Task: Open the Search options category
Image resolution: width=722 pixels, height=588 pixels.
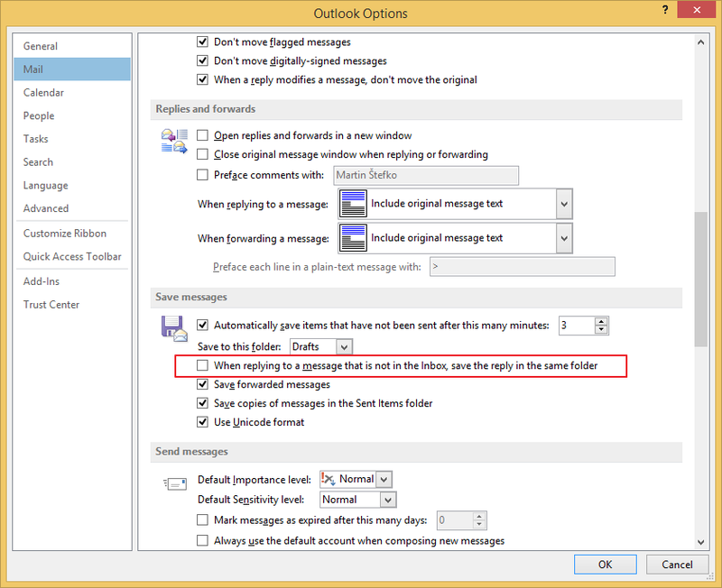Action: [72, 162]
